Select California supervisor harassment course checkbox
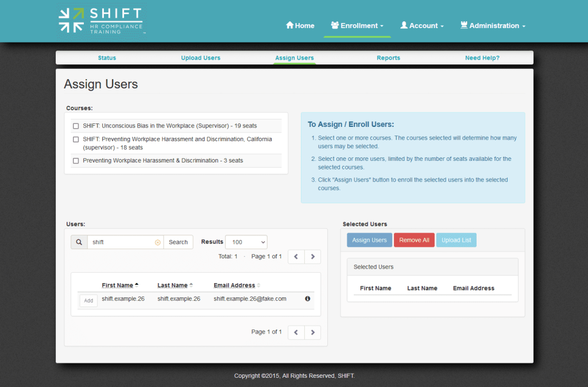Image resolution: width=588 pixels, height=387 pixels. click(76, 140)
